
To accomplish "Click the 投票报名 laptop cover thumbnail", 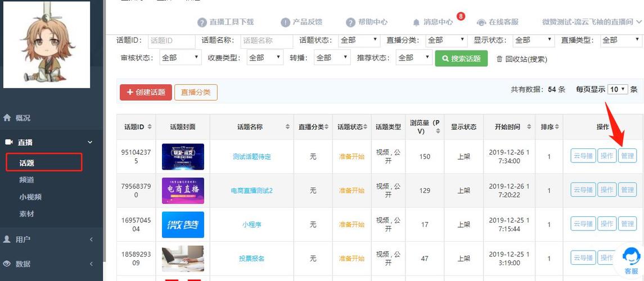I will 183,259.
